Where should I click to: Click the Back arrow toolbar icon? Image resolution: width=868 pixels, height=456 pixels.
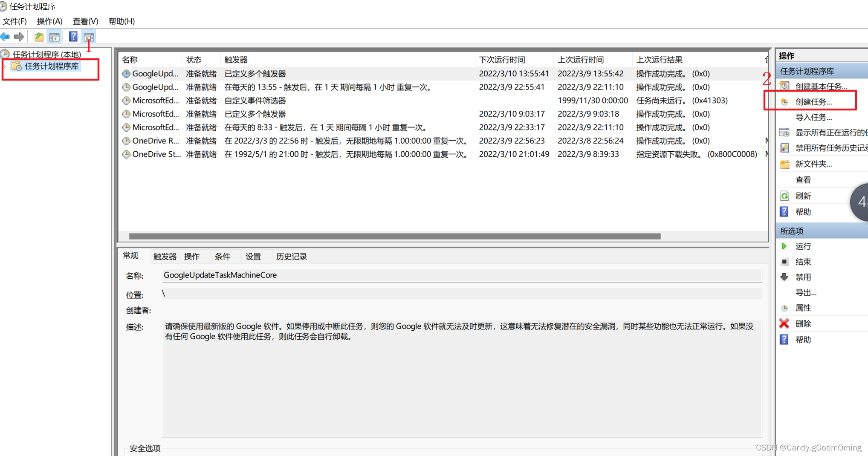pyautogui.click(x=5, y=37)
